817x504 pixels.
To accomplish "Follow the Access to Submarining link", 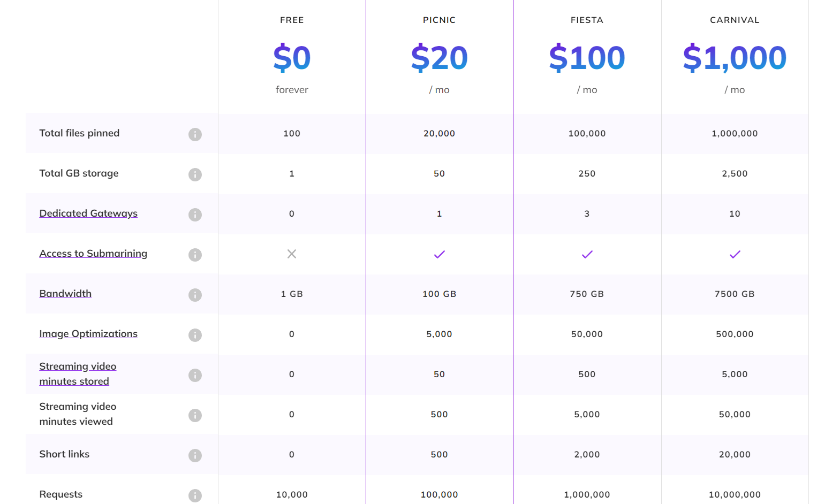I will click(93, 254).
